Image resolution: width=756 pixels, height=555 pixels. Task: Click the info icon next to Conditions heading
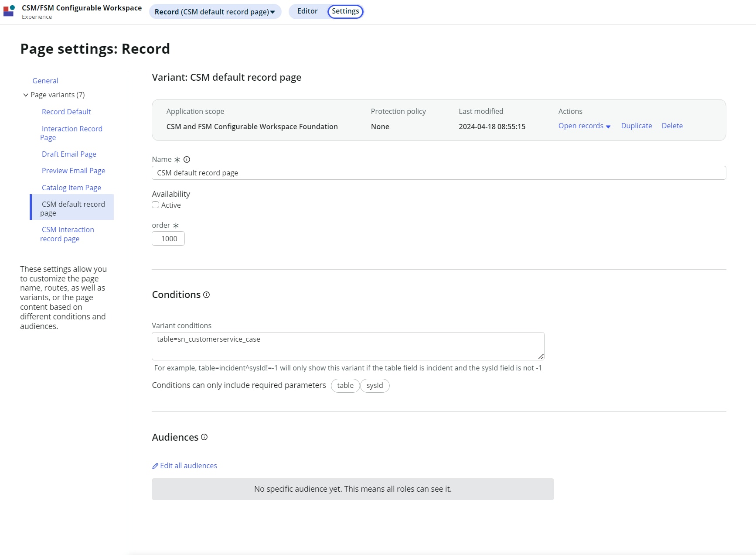tap(206, 295)
